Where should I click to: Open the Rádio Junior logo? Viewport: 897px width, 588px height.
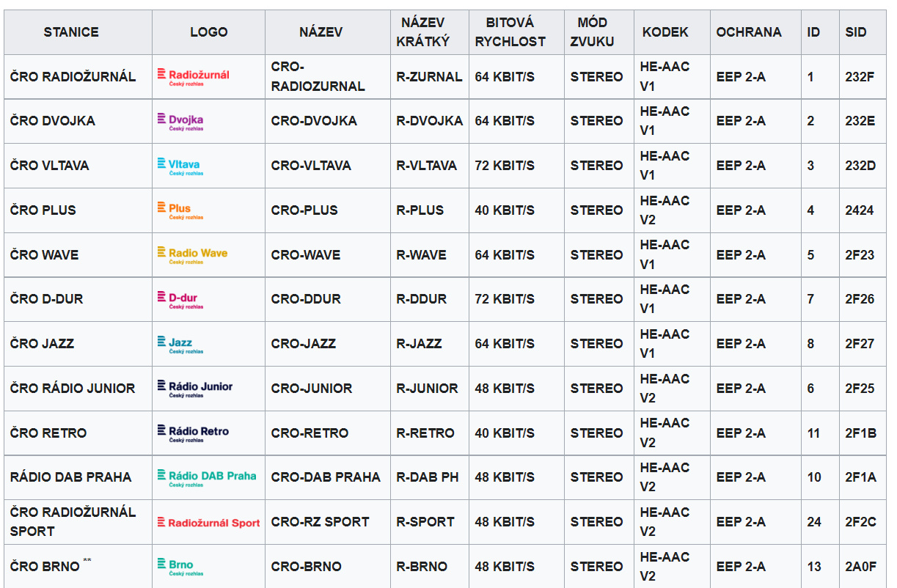tap(195, 388)
